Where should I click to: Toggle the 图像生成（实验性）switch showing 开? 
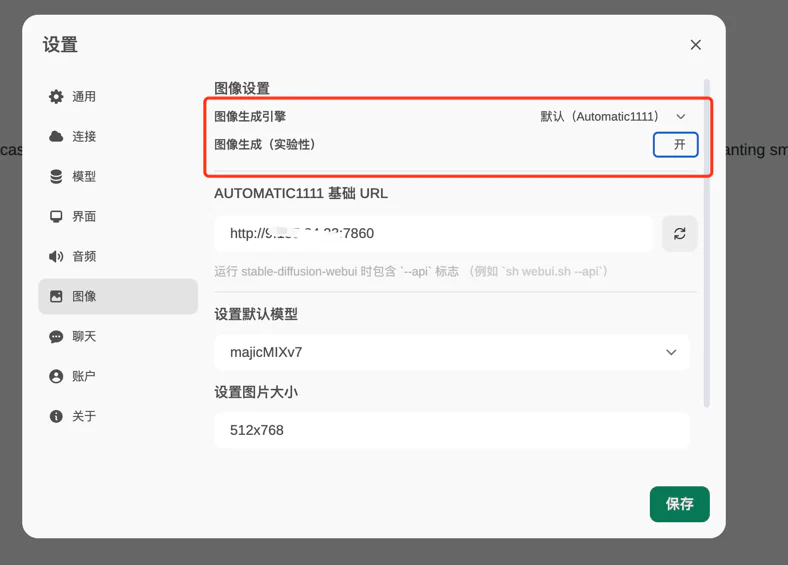pos(676,145)
